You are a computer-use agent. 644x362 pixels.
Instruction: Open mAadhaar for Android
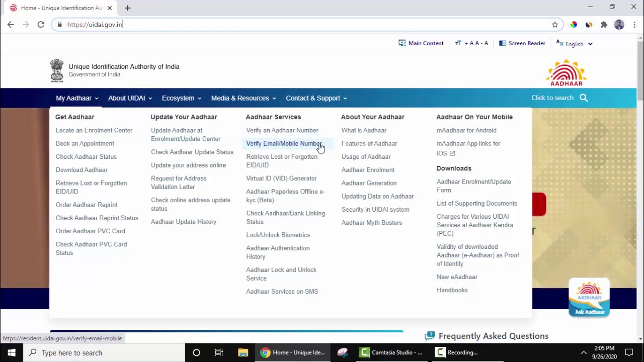point(466,130)
